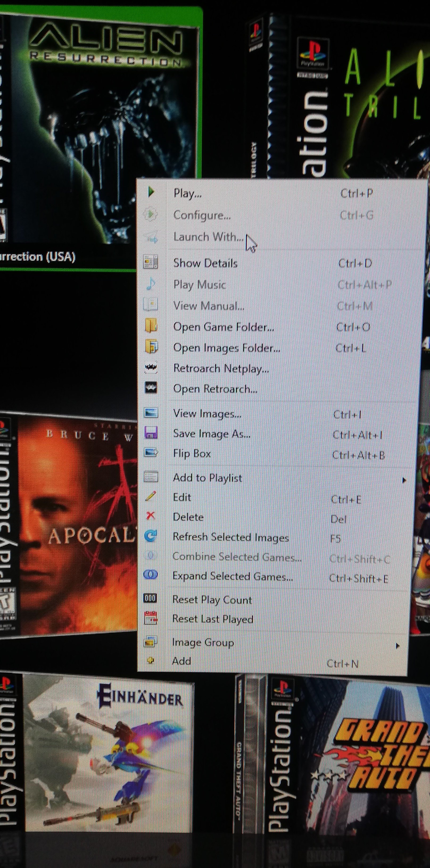The height and width of the screenshot is (868, 430).
Task: Click the Edit pencil icon
Action: (150, 496)
